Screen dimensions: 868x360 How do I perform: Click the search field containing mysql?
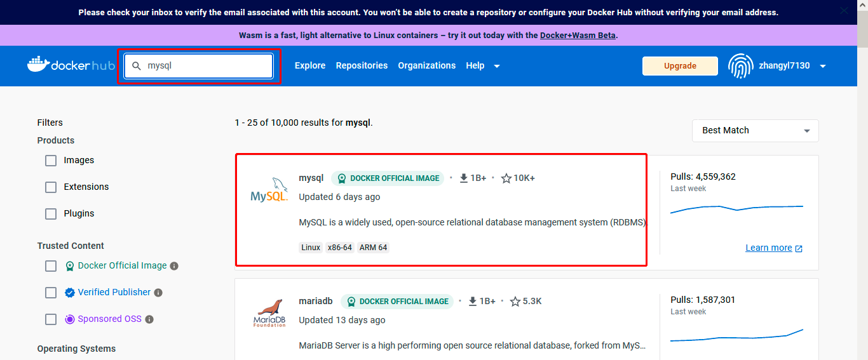pyautogui.click(x=199, y=66)
